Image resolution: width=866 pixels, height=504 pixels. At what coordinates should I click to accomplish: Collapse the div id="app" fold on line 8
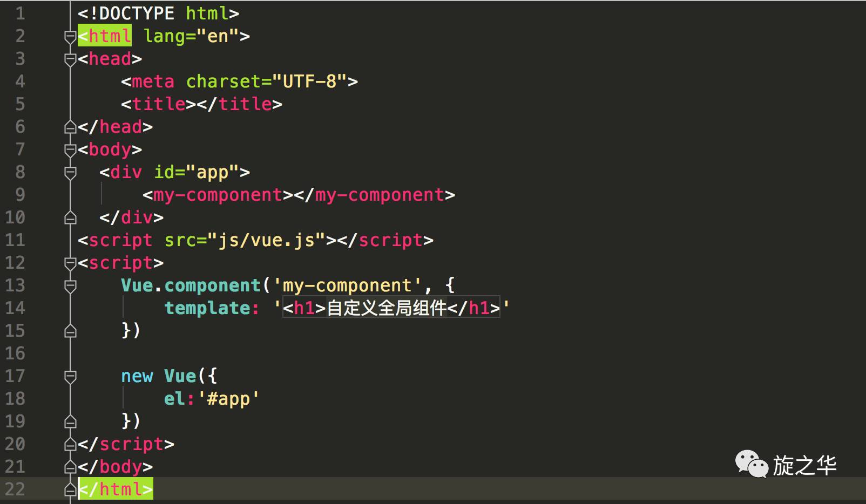(x=70, y=173)
